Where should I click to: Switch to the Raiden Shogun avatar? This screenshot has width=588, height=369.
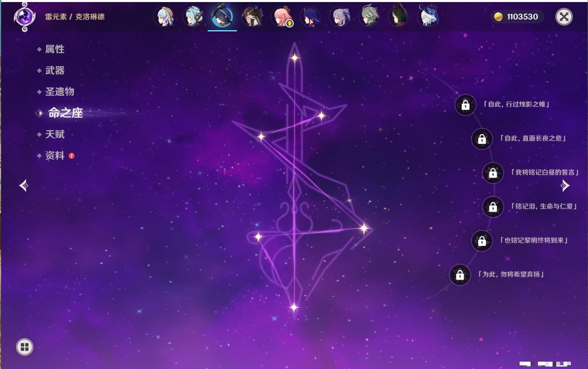(311, 17)
